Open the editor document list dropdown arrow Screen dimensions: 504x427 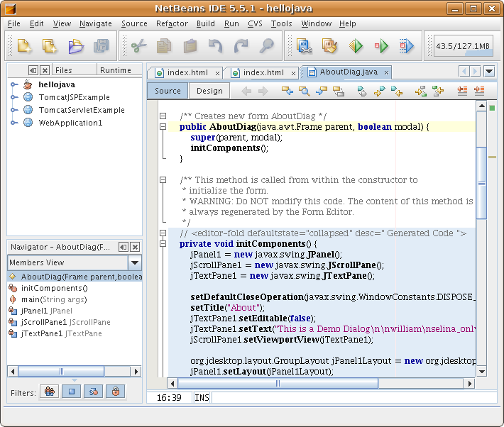489,71
